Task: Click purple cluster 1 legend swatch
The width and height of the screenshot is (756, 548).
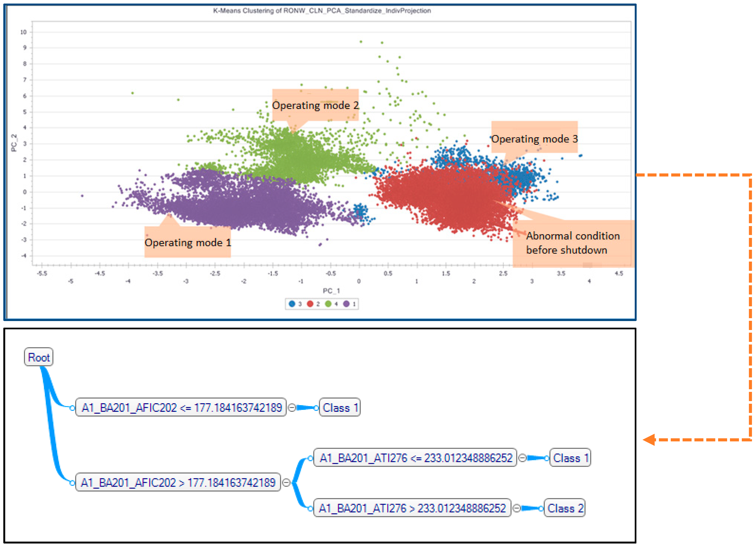Action: 346,304
